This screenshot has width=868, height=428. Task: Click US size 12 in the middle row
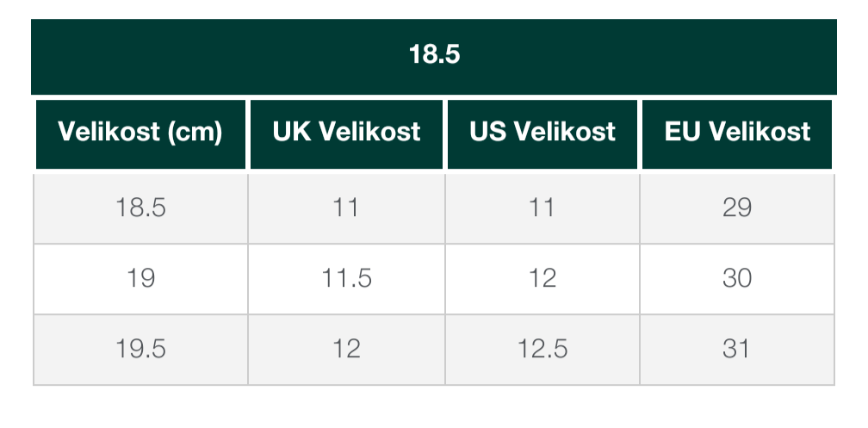click(542, 278)
